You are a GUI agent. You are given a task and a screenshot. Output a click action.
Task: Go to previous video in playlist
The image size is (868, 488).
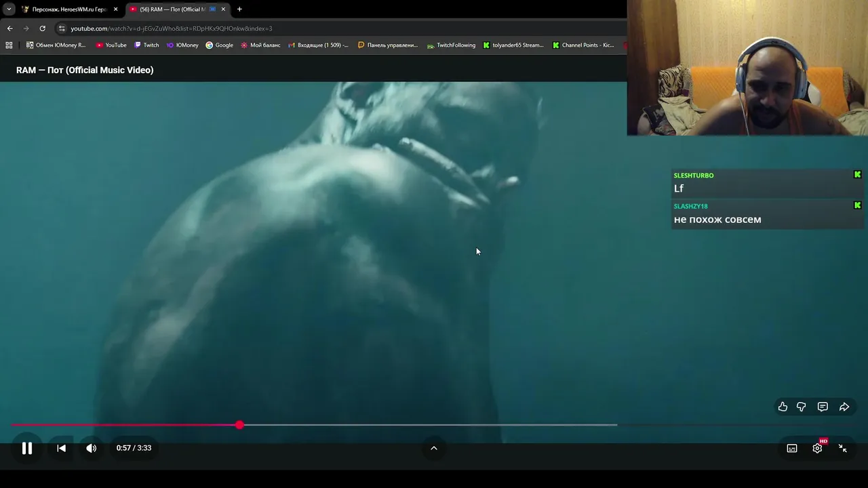[61, 448]
